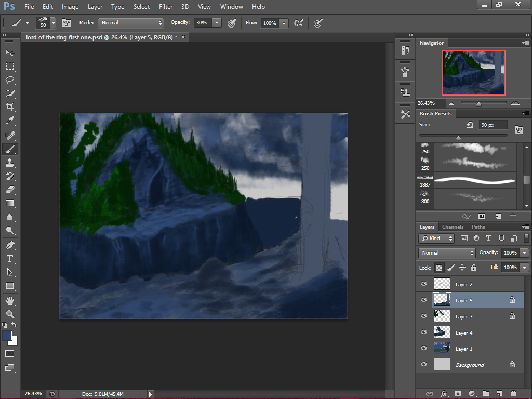The image size is (532, 399).
Task: Select the Crop tool
Action: click(x=10, y=107)
